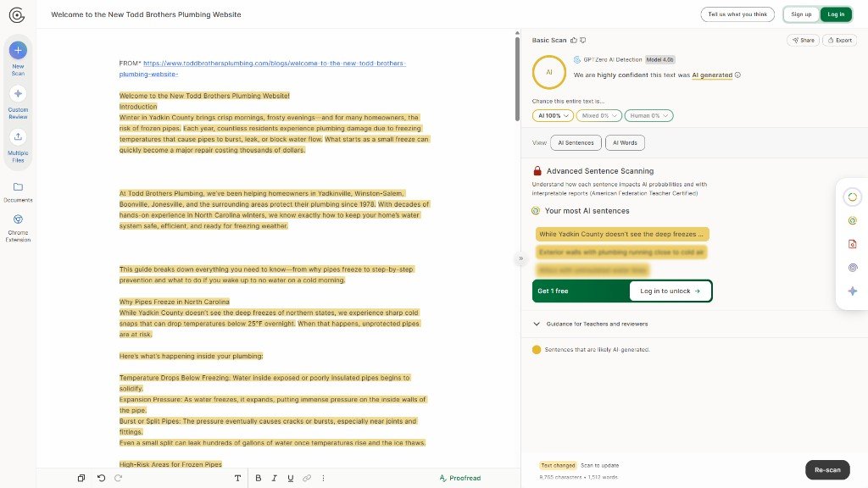Expand the Human 0% dropdown
The image size is (868, 488).
tap(648, 115)
